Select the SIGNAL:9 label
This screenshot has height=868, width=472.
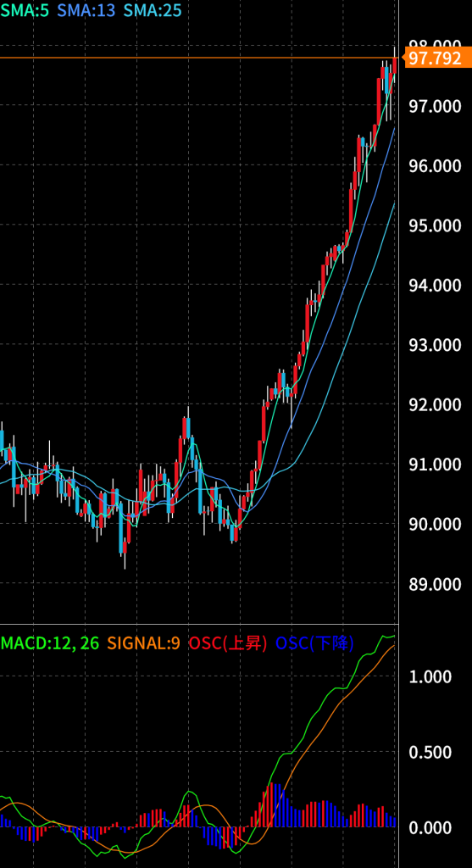[144, 643]
